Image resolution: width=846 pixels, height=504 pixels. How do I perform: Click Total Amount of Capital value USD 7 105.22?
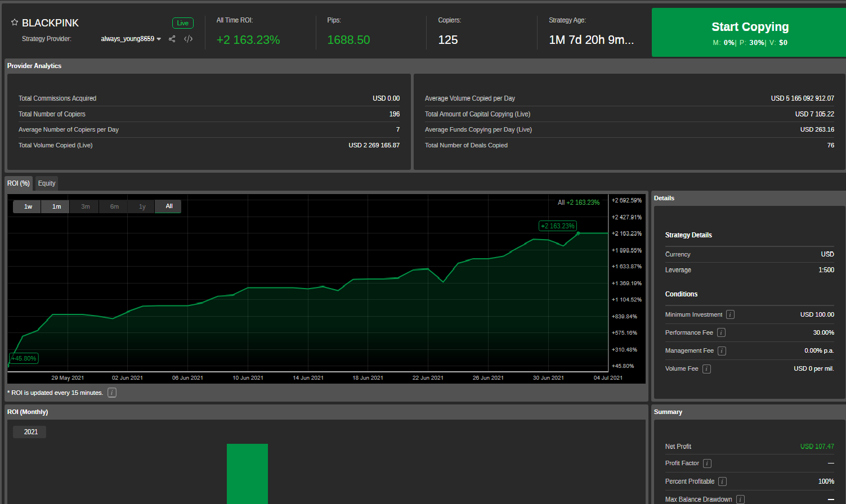coord(814,114)
